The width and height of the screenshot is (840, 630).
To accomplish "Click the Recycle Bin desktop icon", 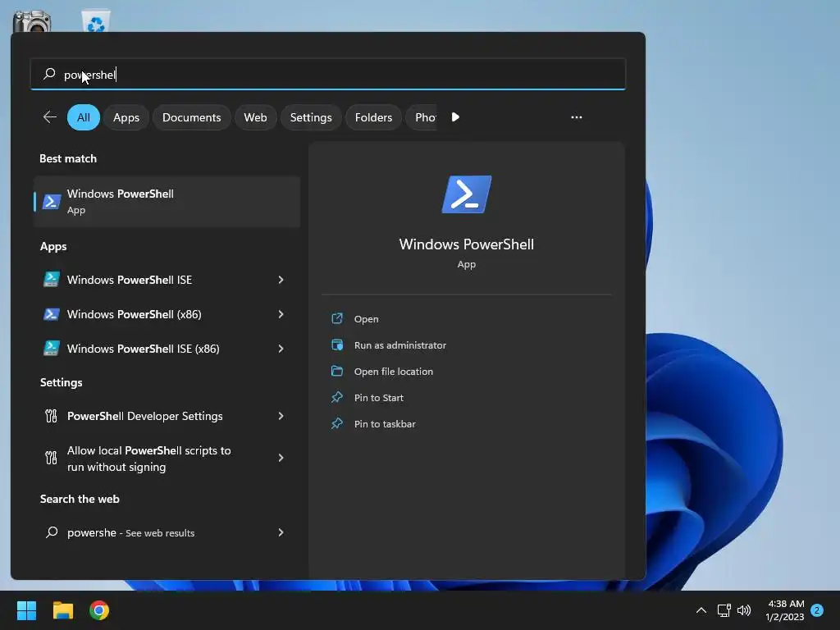I will point(96,21).
